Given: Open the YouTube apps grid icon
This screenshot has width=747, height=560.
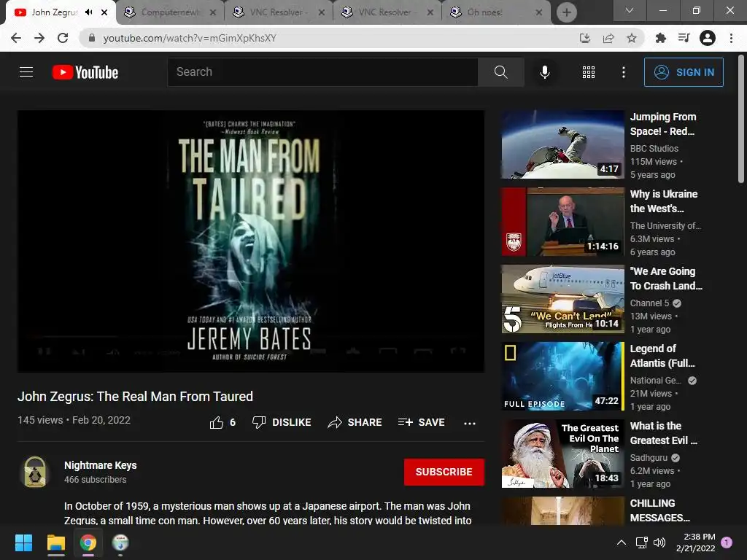Looking at the screenshot, I should click(x=589, y=72).
